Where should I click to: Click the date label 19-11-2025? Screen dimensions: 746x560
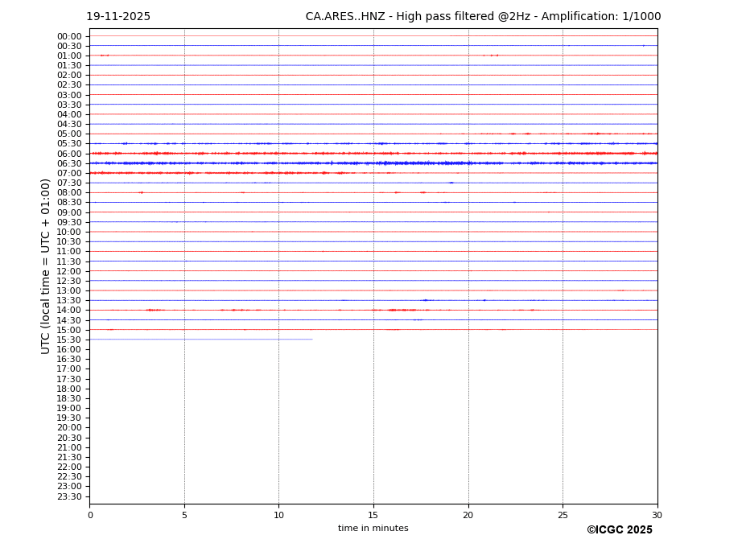118,17
